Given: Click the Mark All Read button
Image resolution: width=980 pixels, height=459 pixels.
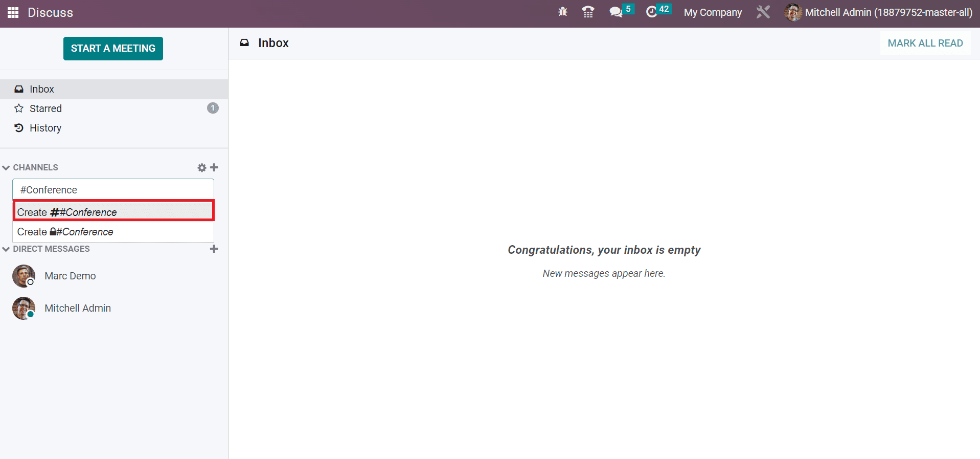Looking at the screenshot, I should [x=925, y=43].
